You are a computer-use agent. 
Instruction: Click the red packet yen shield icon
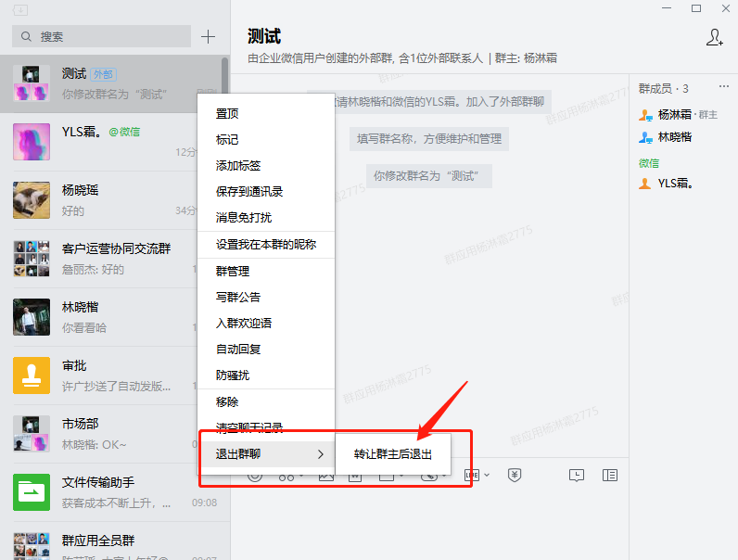point(515,475)
